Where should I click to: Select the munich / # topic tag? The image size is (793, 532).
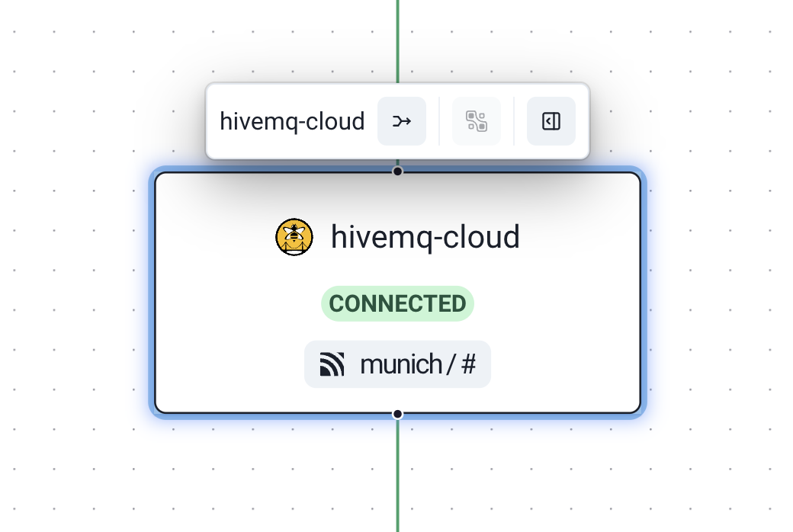tap(397, 364)
